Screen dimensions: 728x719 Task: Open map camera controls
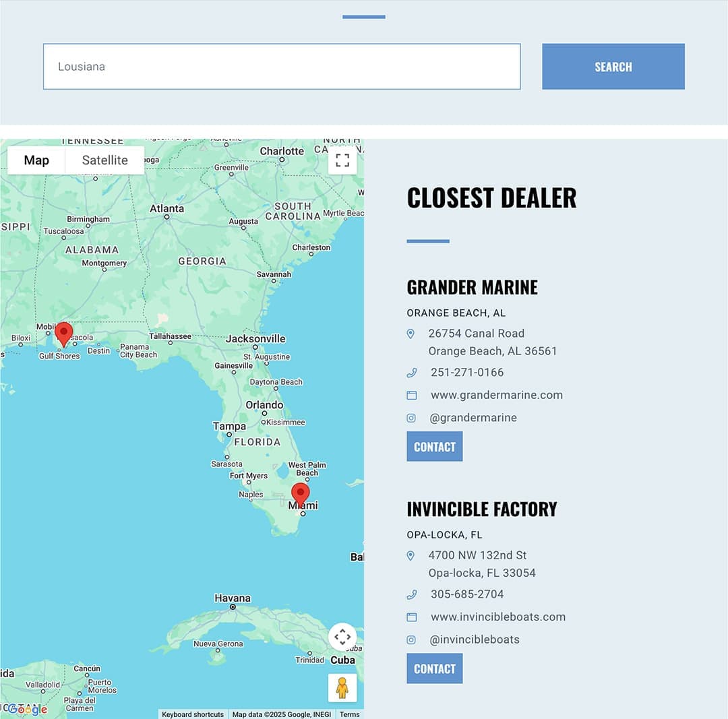point(342,636)
